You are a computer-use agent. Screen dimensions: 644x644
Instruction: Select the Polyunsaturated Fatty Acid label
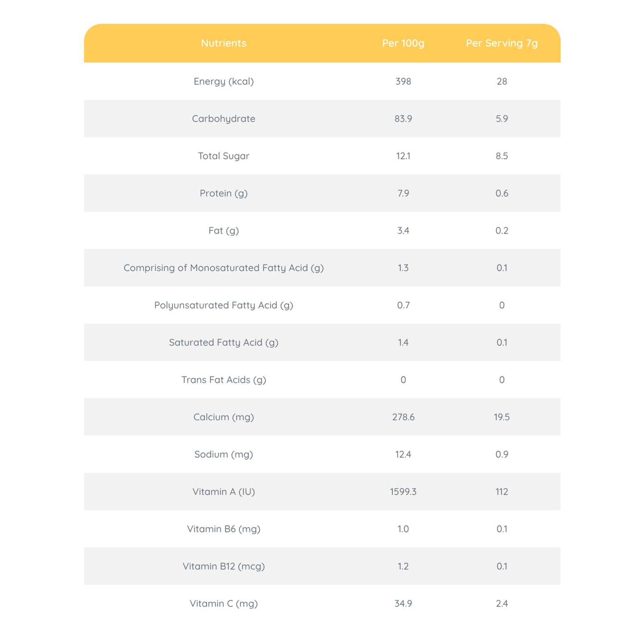point(223,305)
